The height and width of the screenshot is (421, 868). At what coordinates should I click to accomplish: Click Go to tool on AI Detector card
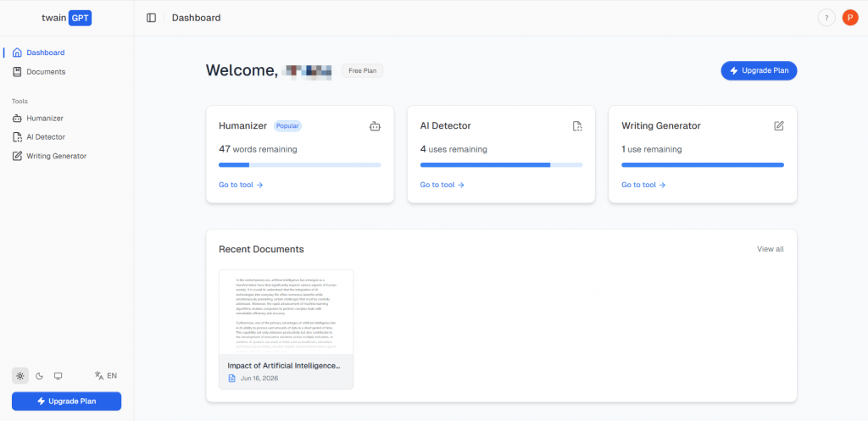click(x=442, y=185)
